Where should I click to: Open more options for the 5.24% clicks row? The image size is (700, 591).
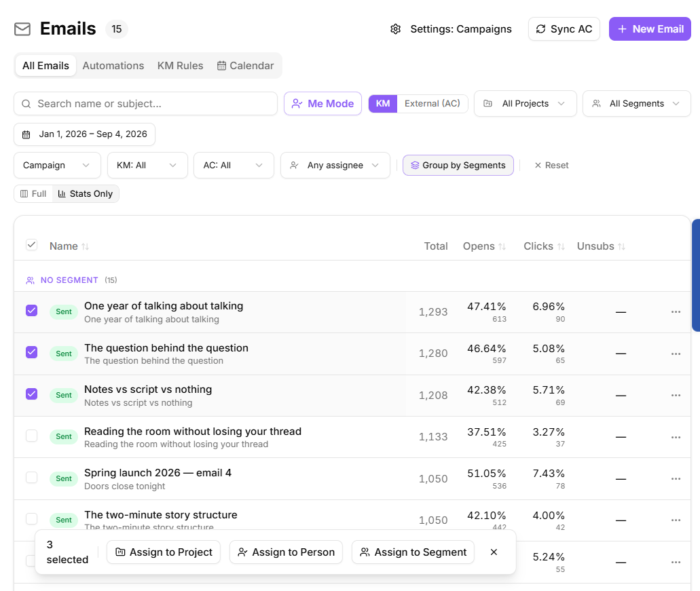click(676, 562)
